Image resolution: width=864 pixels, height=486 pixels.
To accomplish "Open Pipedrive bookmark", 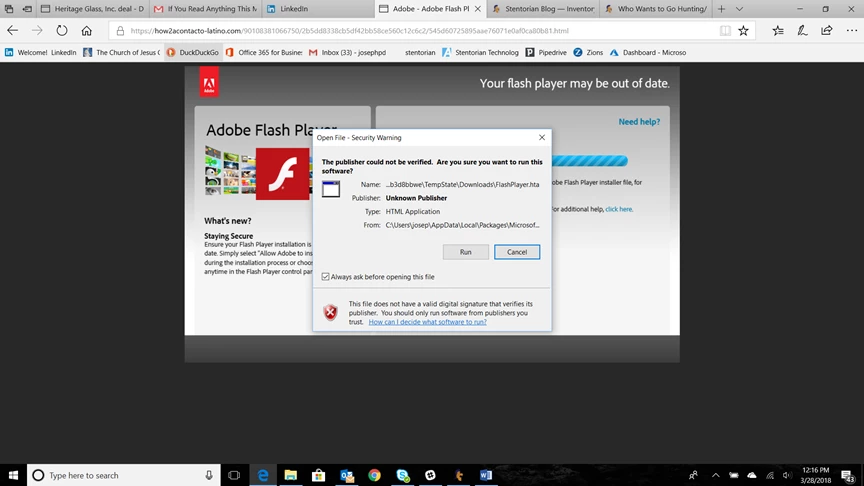I will click(546, 52).
